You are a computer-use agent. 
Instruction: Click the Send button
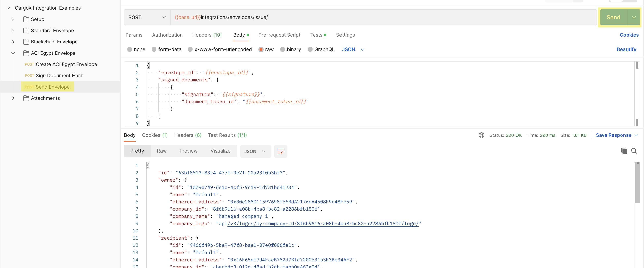pos(613,18)
